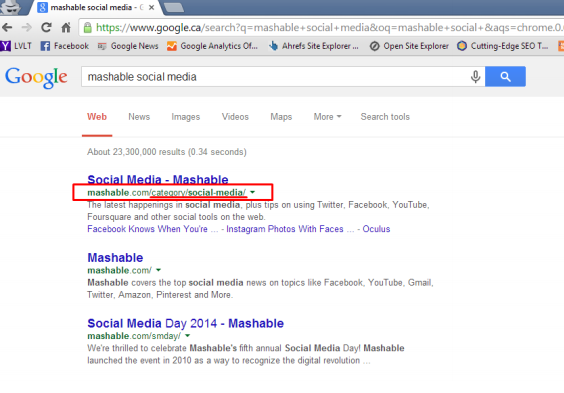Switch to the Images tab
The width and height of the screenshot is (564, 393).
186,117
